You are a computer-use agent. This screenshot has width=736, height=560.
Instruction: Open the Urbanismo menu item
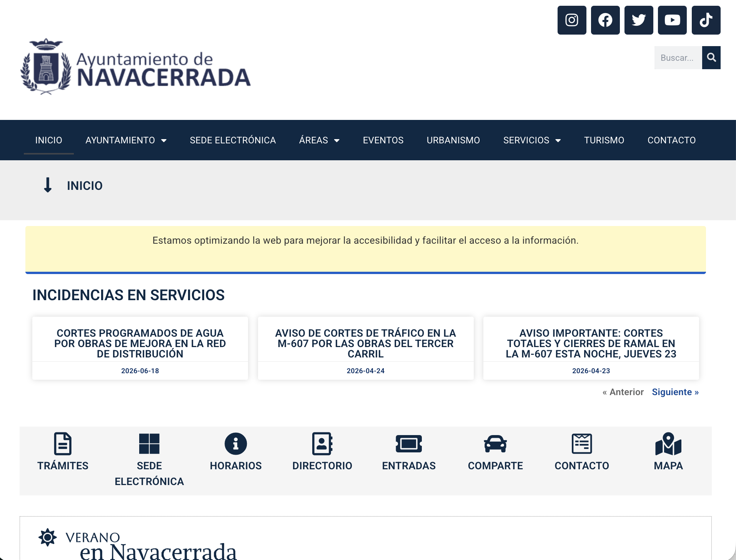453,140
